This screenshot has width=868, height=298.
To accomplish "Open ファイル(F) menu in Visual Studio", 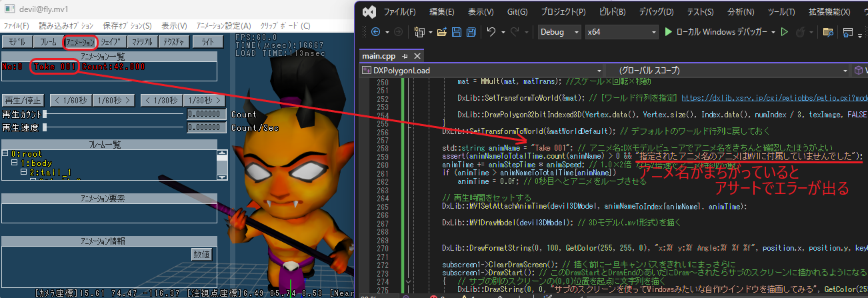I will 400,11.
